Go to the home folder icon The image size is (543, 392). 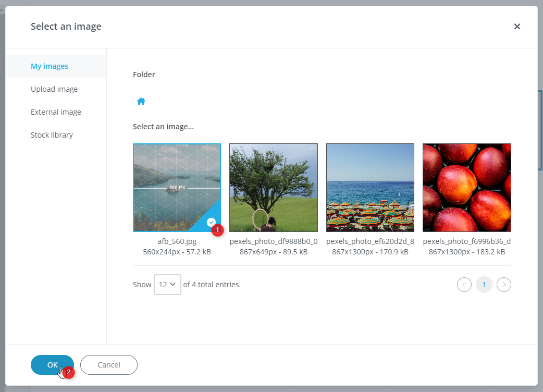pos(141,102)
